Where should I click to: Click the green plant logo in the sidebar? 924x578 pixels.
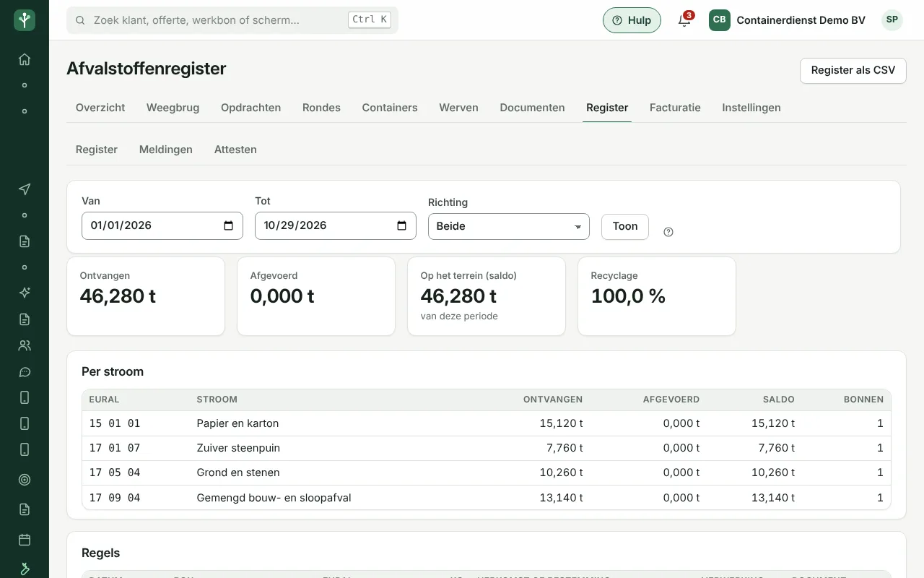[x=25, y=20]
